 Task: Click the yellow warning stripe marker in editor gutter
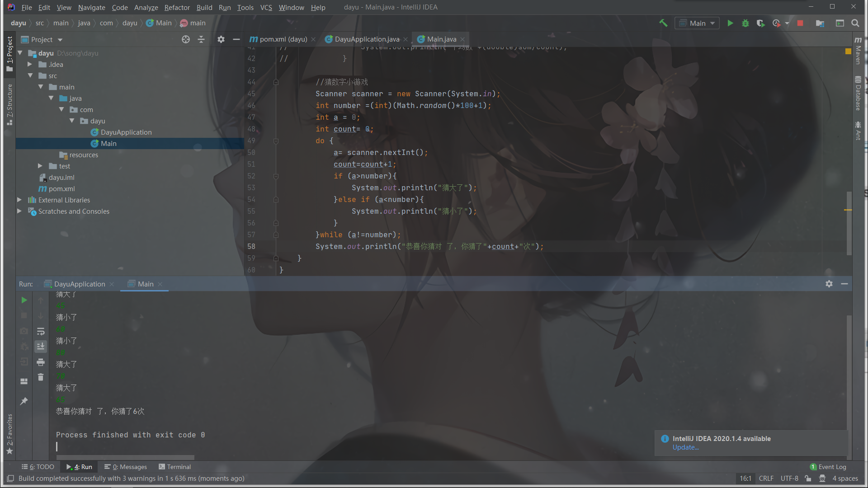[848, 210]
